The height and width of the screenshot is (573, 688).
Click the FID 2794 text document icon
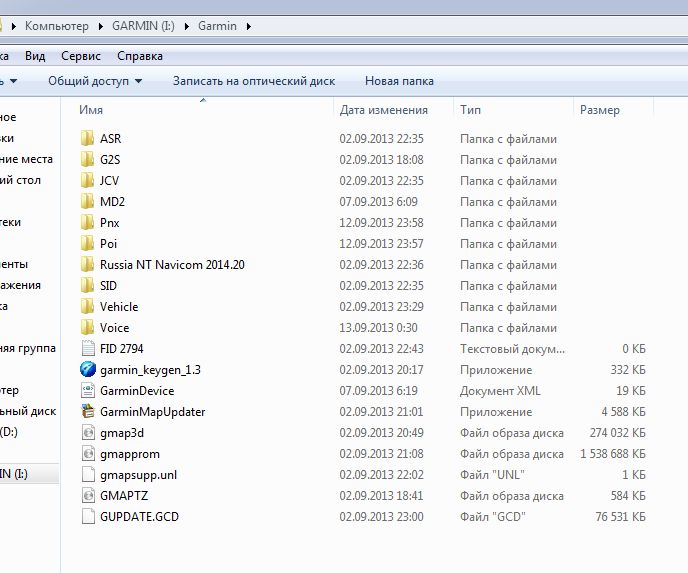[88, 349]
